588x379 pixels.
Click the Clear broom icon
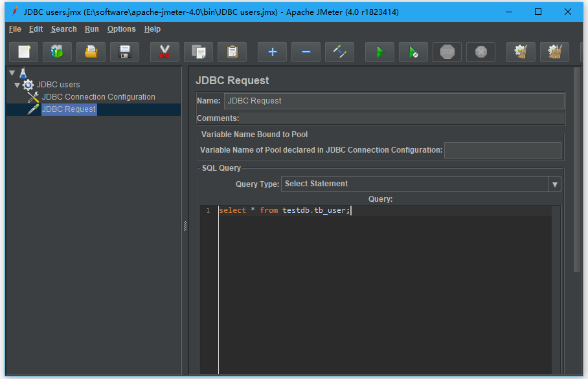tap(521, 52)
